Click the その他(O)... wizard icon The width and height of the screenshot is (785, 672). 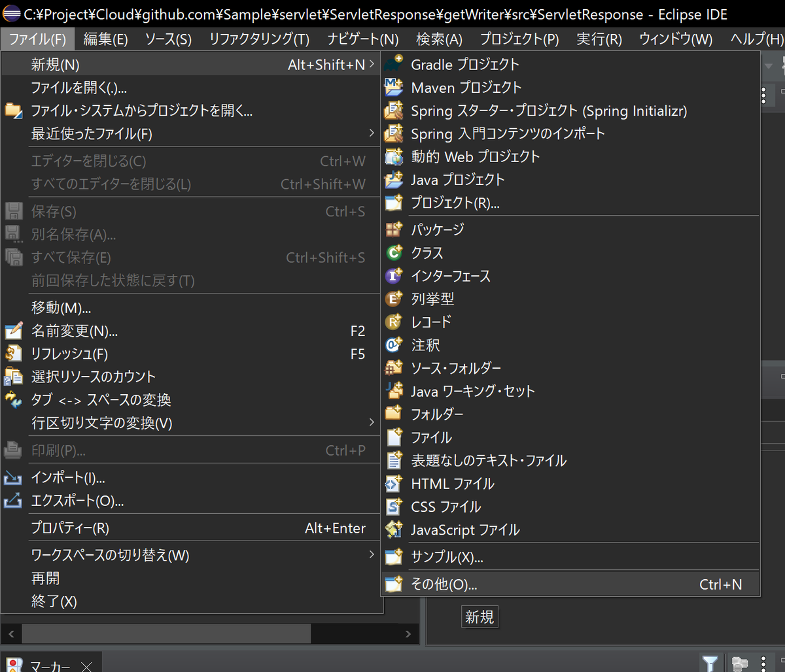pyautogui.click(x=394, y=584)
